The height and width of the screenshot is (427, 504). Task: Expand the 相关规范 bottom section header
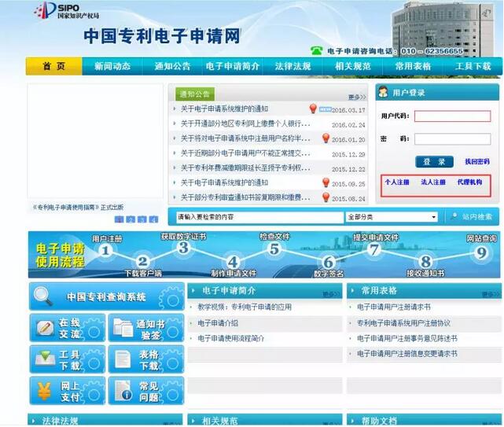[264, 420]
